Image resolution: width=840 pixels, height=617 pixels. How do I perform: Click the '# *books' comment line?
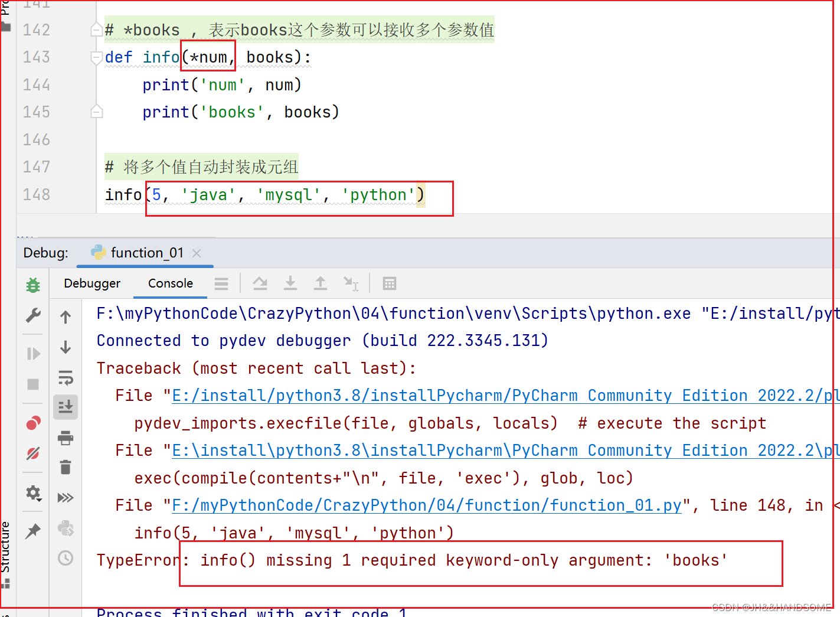point(299,30)
